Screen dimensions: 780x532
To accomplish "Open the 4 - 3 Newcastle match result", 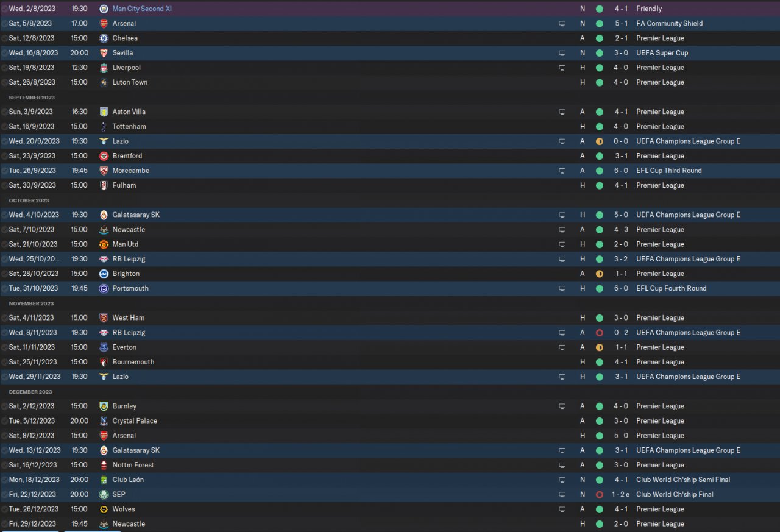I will pos(621,230).
